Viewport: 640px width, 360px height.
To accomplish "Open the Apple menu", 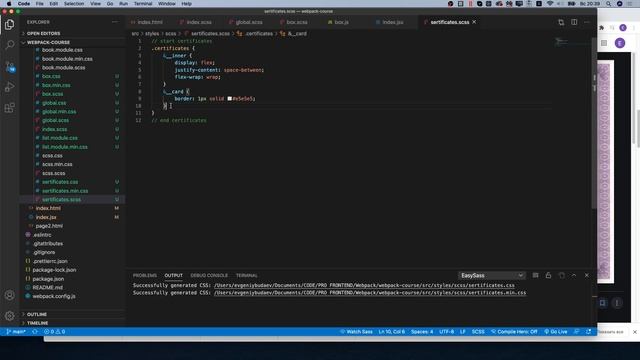I will [x=9, y=4].
